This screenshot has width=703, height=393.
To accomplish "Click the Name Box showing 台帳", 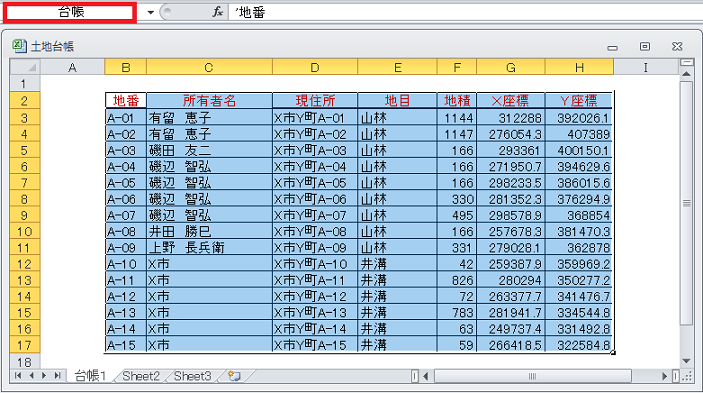I will coord(70,12).
